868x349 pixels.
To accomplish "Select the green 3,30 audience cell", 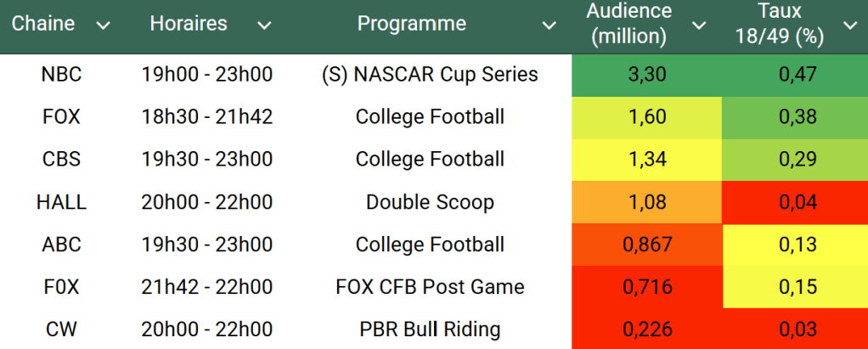I will click(647, 75).
